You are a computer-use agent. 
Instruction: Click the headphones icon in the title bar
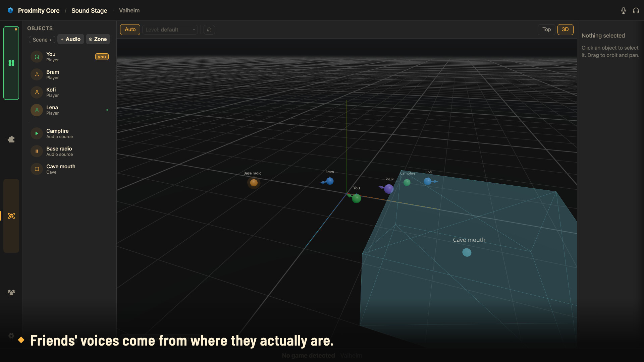(x=636, y=10)
